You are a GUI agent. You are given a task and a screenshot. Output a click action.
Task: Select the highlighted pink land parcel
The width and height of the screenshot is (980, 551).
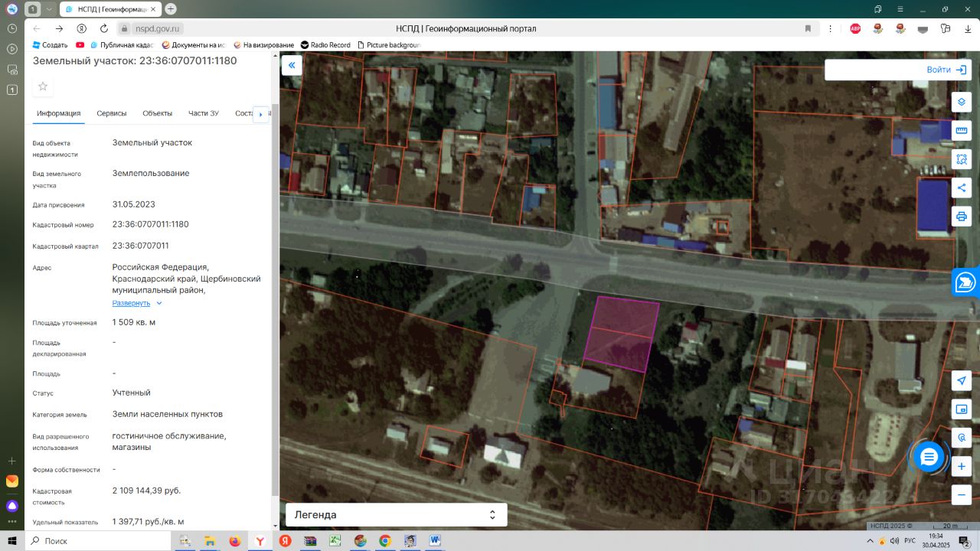point(622,334)
